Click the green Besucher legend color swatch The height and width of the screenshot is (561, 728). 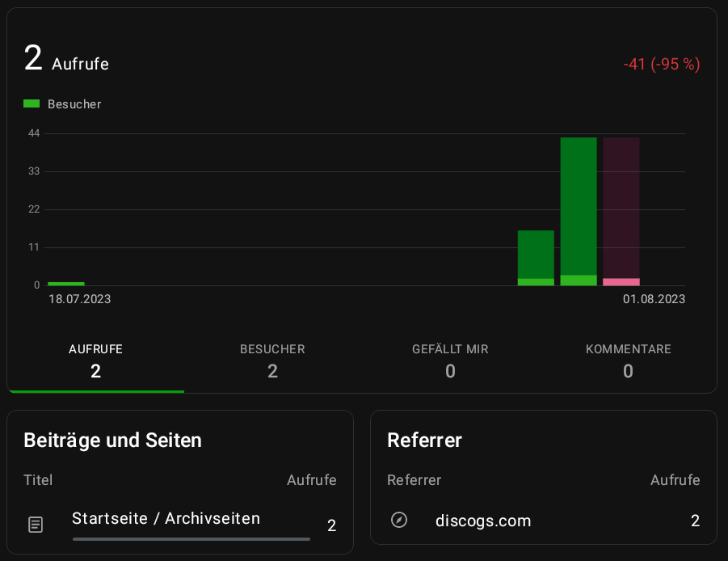click(x=32, y=103)
